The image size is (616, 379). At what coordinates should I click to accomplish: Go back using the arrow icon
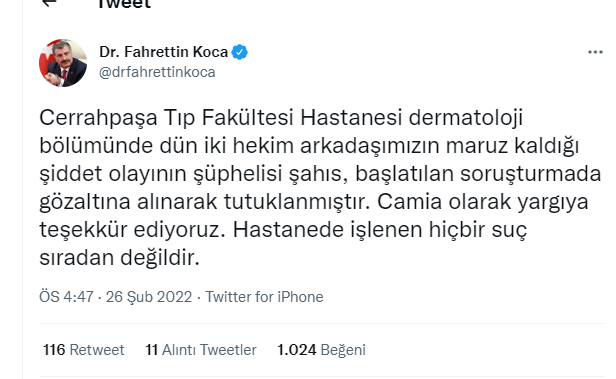[49, 3]
